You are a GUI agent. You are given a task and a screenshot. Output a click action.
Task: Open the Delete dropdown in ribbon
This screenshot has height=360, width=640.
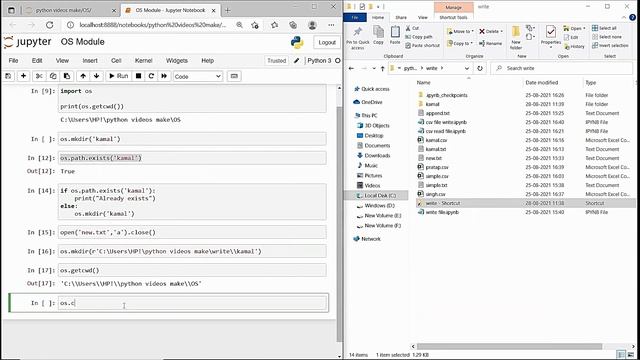tap(491, 31)
